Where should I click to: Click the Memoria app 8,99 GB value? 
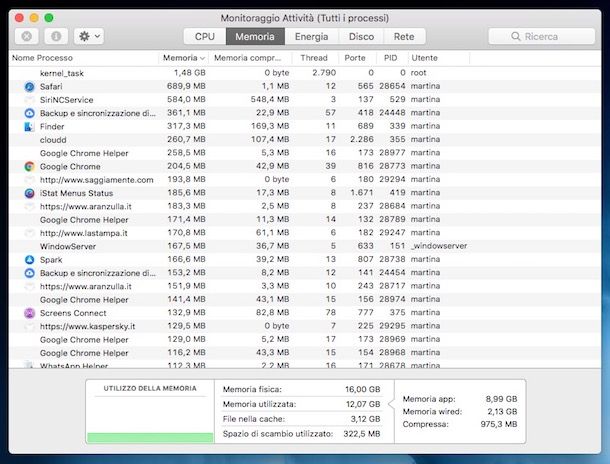coord(501,399)
